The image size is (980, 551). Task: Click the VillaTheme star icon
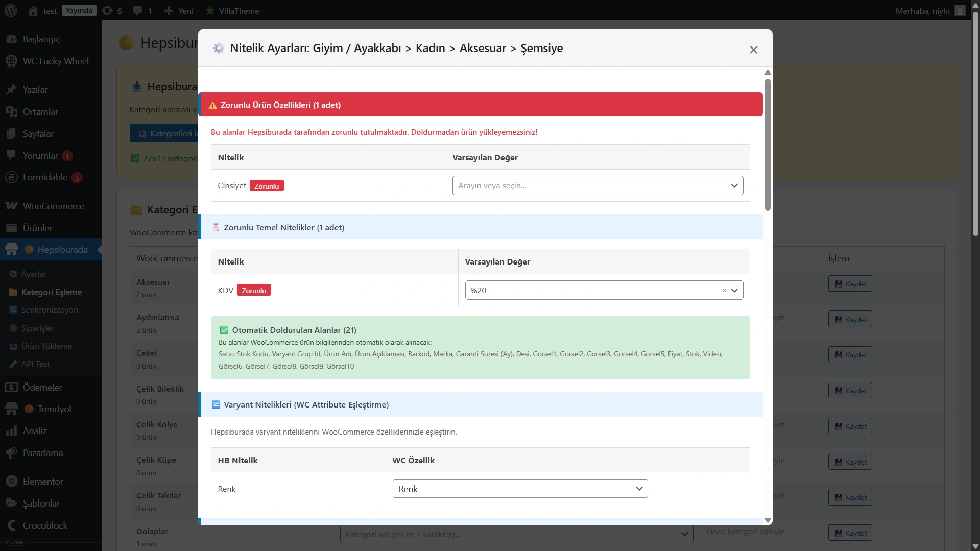pyautogui.click(x=210, y=11)
